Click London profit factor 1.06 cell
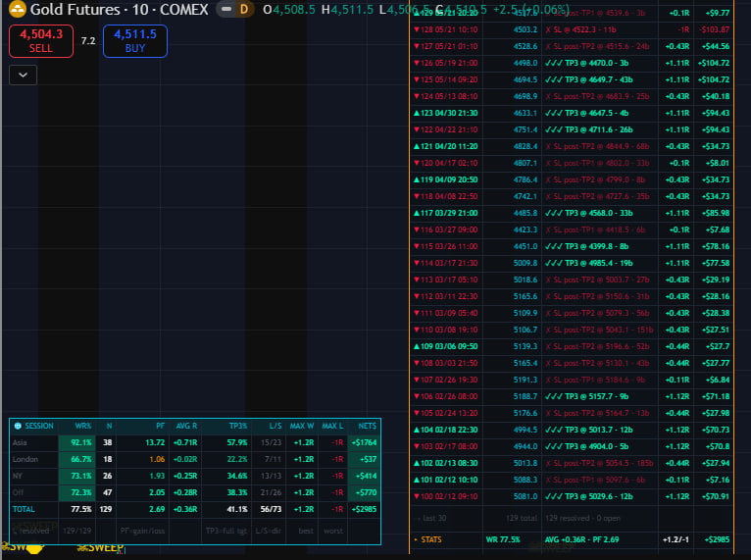 (157, 459)
